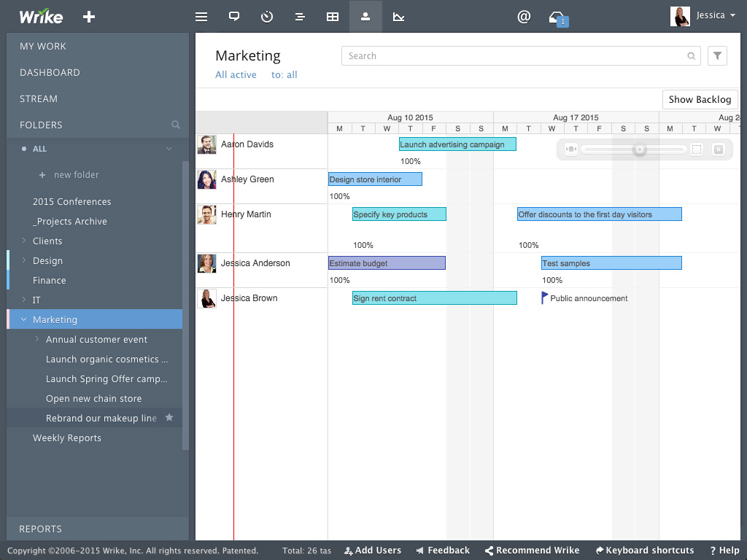Toggle the star on Rebrand our makeup line
This screenshot has width=747, height=560.
[x=169, y=418]
